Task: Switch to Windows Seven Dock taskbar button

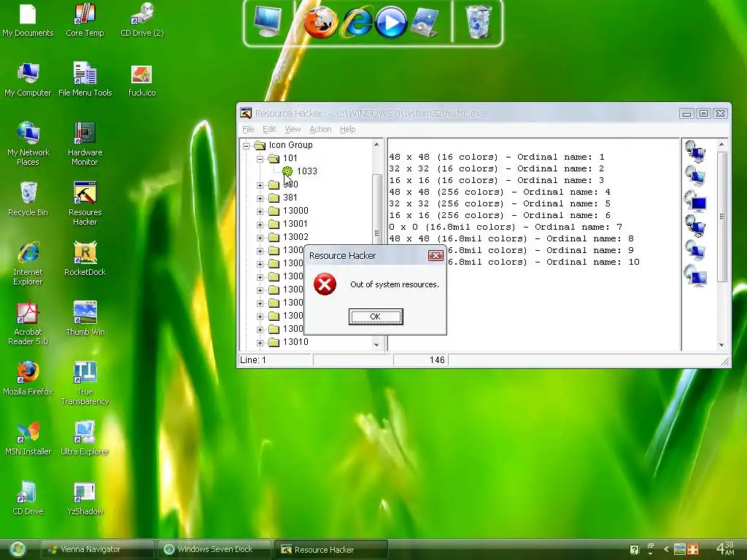Action: click(214, 549)
